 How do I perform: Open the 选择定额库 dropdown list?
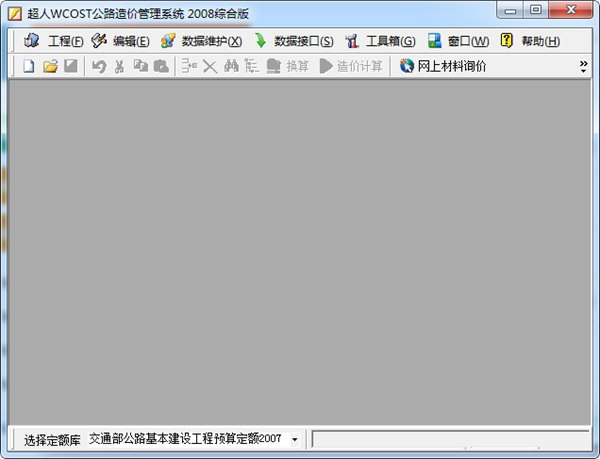(x=295, y=439)
